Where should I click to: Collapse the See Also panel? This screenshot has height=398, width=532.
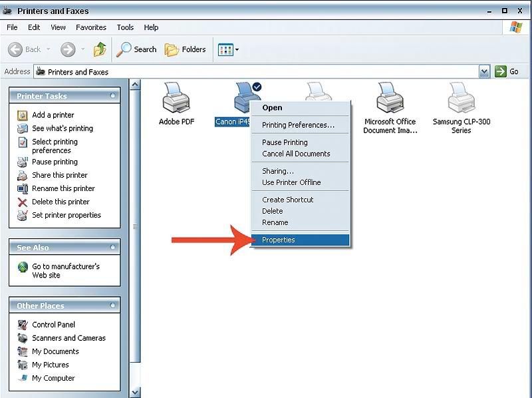[x=113, y=248]
